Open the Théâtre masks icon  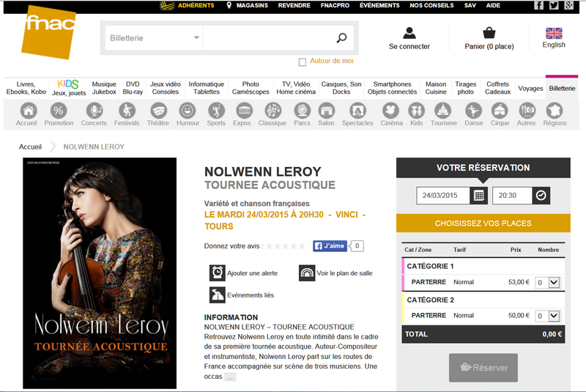pyautogui.click(x=158, y=111)
